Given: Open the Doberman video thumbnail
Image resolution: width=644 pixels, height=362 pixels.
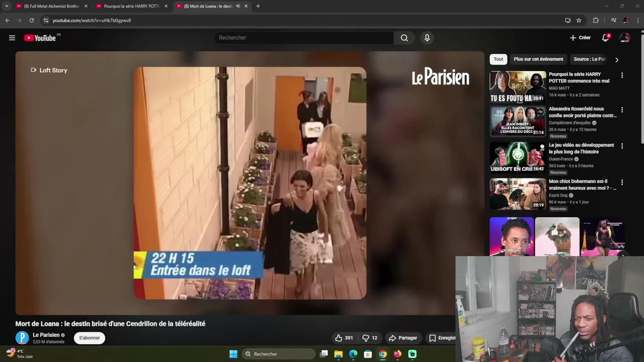Looking at the screenshot, I should [518, 194].
